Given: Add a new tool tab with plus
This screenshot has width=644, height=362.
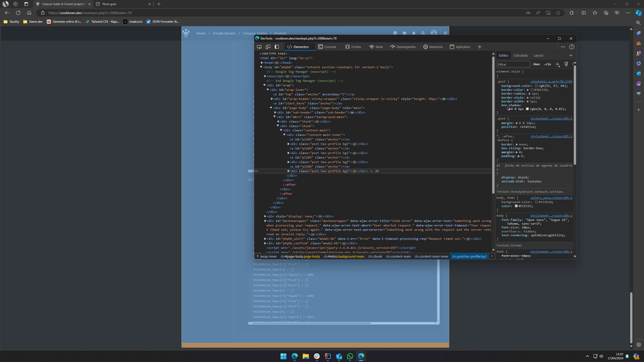Looking at the screenshot, I should [x=479, y=47].
